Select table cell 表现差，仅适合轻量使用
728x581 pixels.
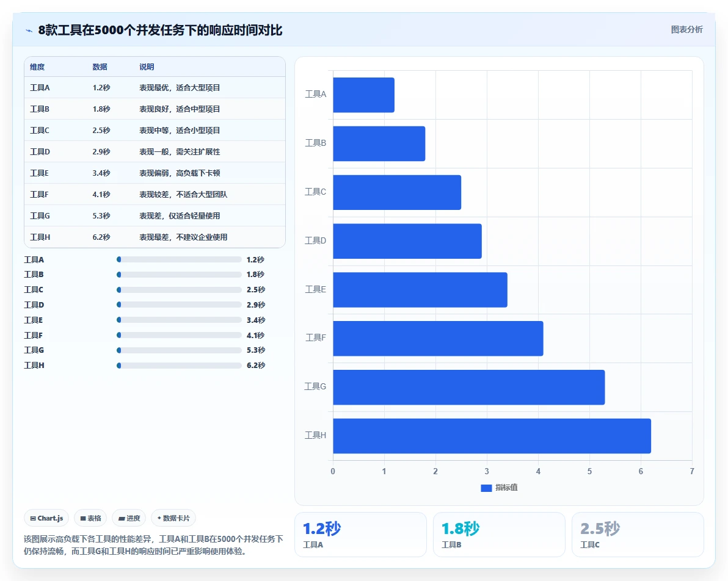pyautogui.click(x=180, y=216)
